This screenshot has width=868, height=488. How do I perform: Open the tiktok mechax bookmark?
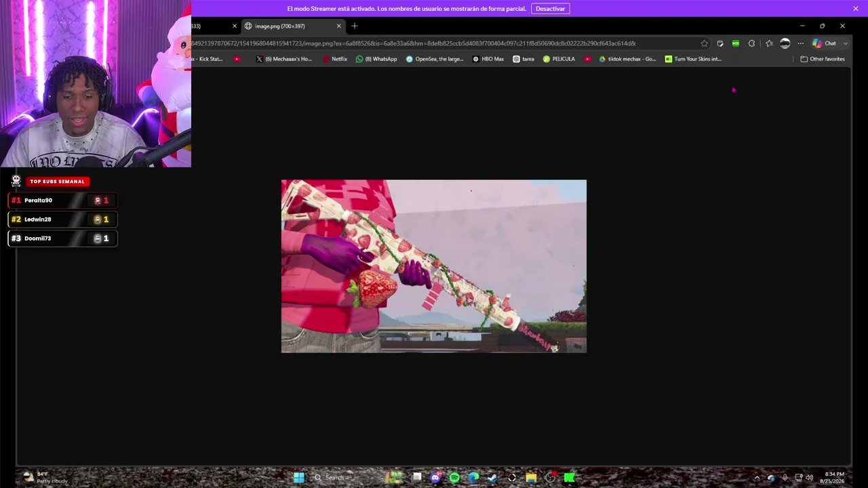[x=627, y=59]
